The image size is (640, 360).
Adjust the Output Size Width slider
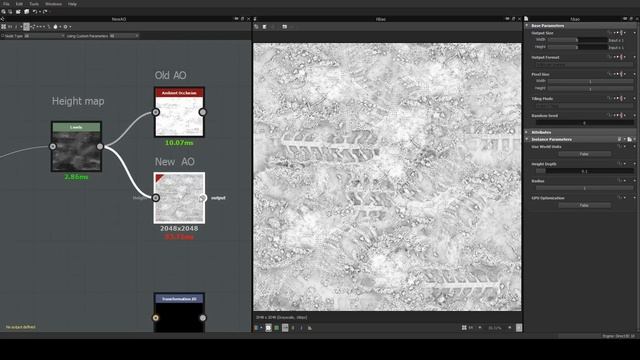pyautogui.click(x=578, y=40)
